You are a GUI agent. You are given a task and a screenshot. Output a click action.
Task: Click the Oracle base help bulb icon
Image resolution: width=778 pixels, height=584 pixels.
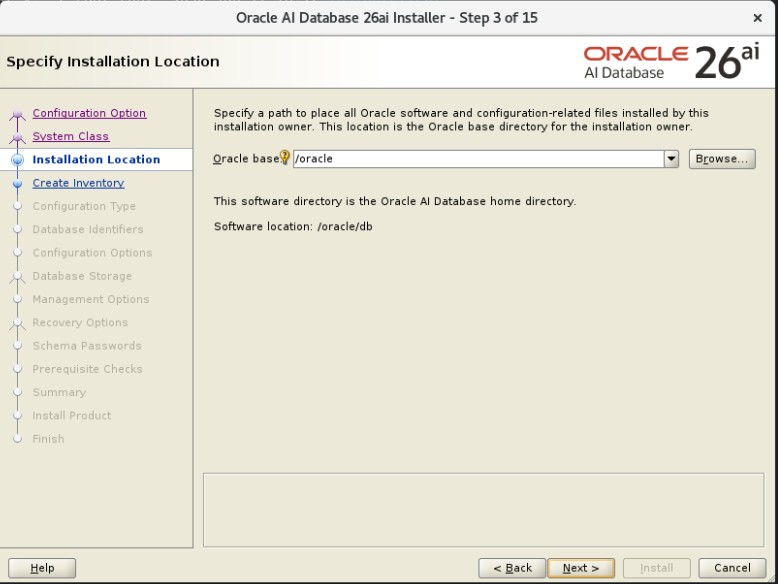pos(284,158)
